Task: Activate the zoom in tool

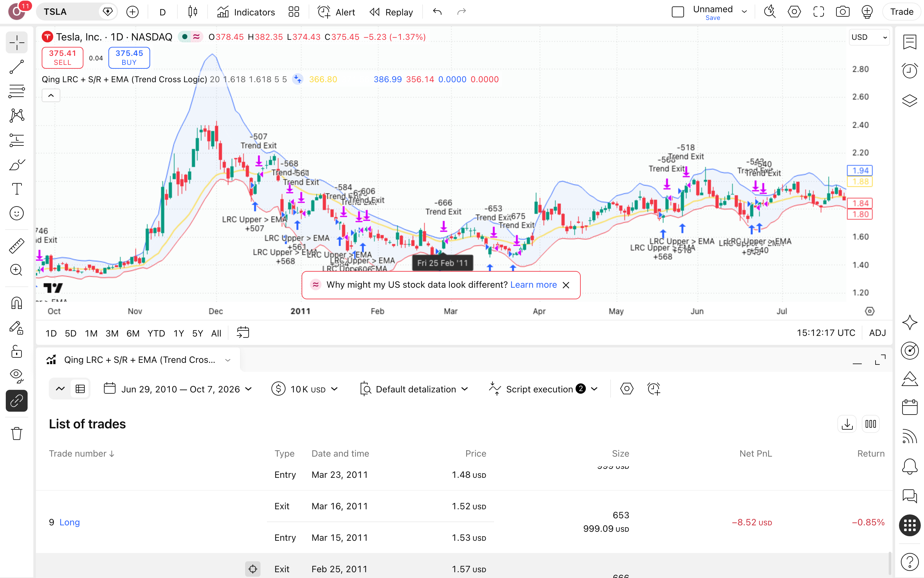Action: click(x=16, y=270)
